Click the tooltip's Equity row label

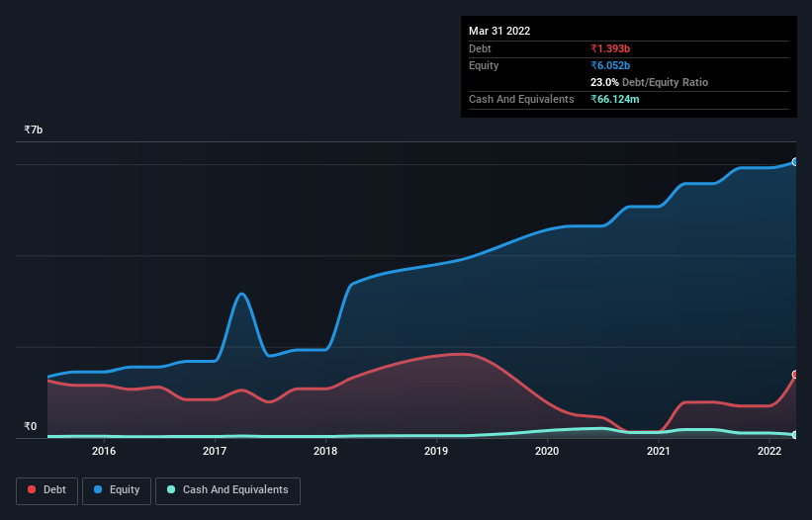click(x=484, y=65)
